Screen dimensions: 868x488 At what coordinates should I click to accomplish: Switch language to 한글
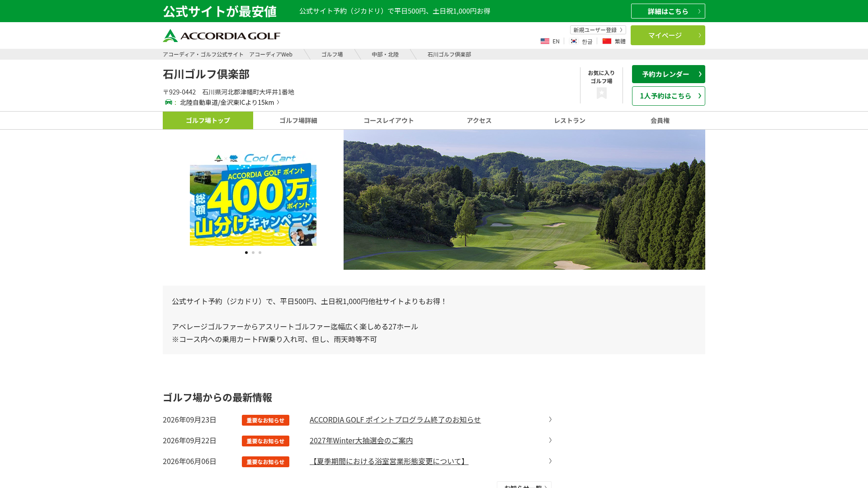click(587, 41)
